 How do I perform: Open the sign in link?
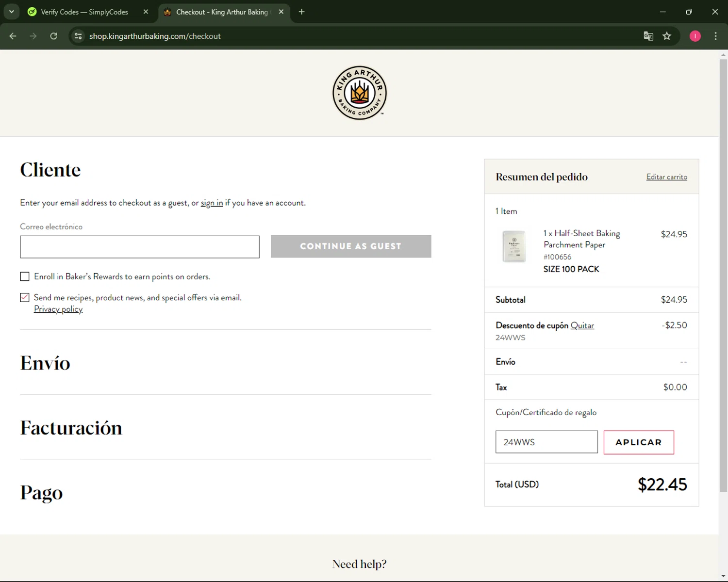tap(212, 203)
